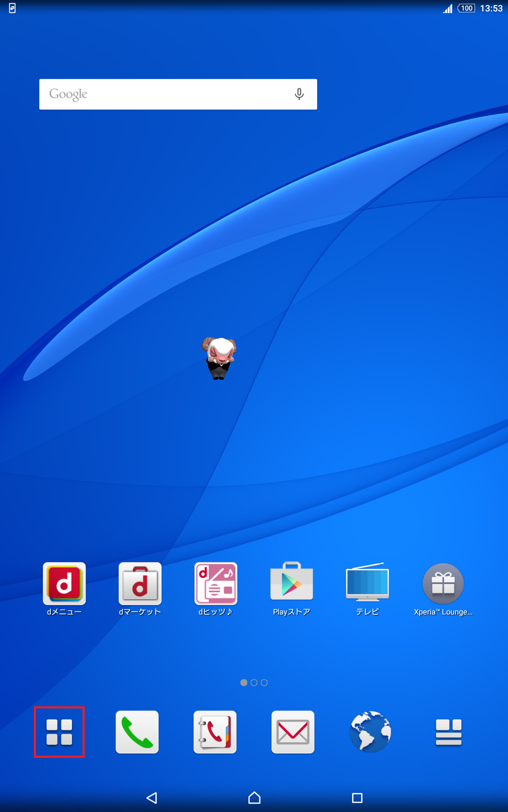Switch to the second home page dot
508x812 pixels.
click(x=254, y=683)
